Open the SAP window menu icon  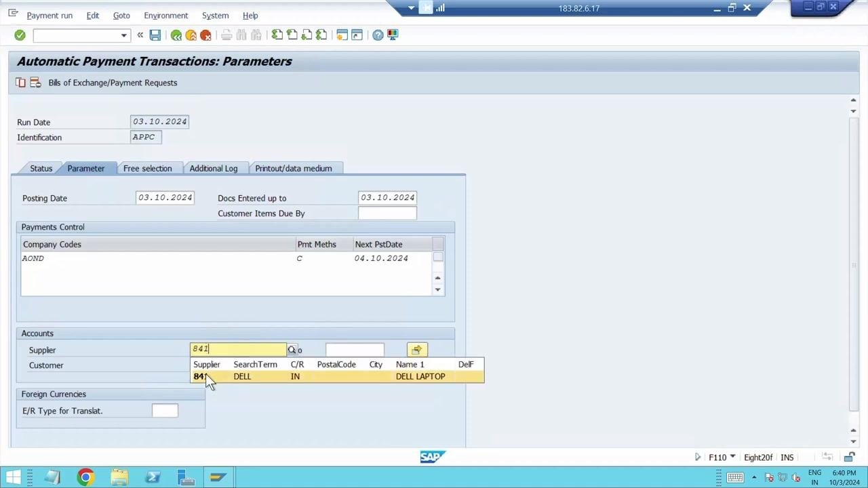coord(13,13)
